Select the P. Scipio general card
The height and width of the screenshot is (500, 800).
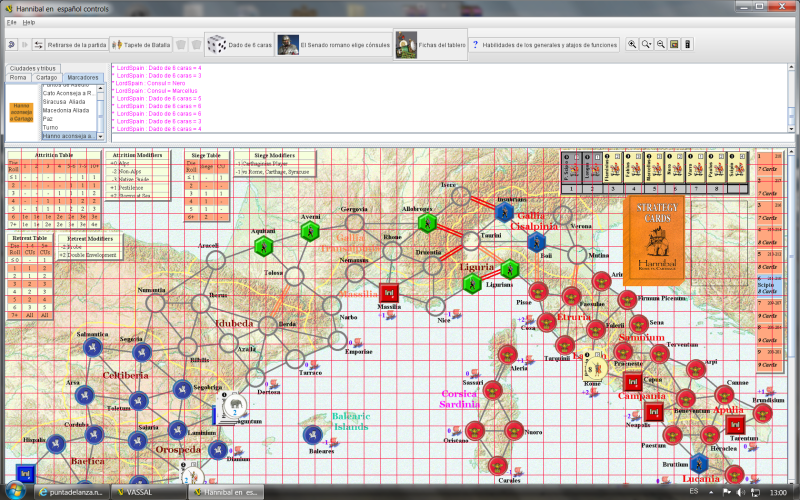point(572,168)
